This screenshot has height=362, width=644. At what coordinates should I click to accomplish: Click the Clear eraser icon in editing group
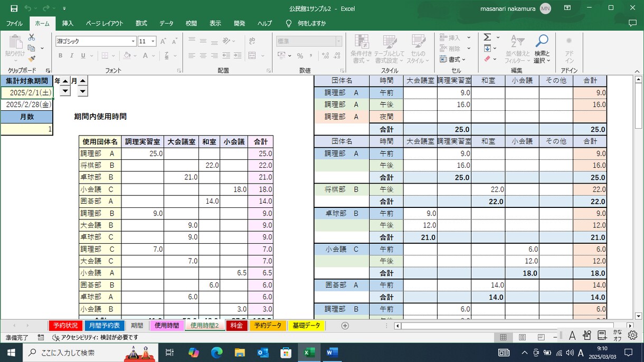(487, 59)
